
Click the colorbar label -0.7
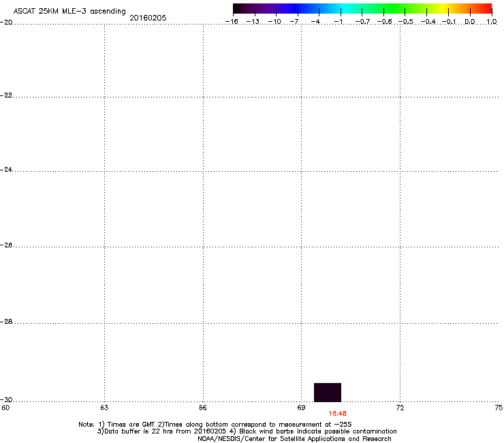pos(362,22)
